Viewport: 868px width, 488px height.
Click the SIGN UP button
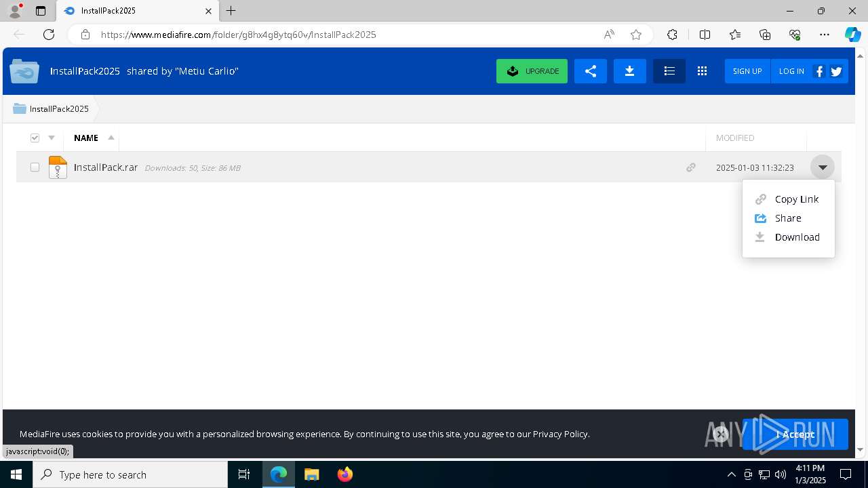point(747,71)
